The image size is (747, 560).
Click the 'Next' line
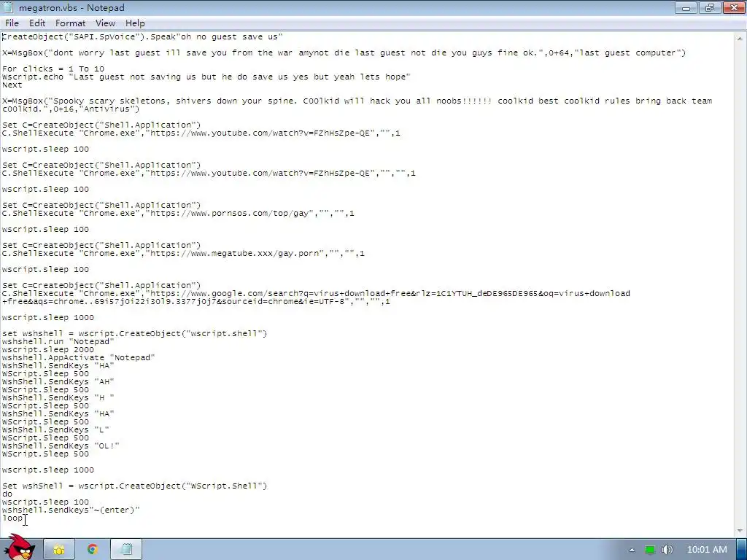click(12, 85)
